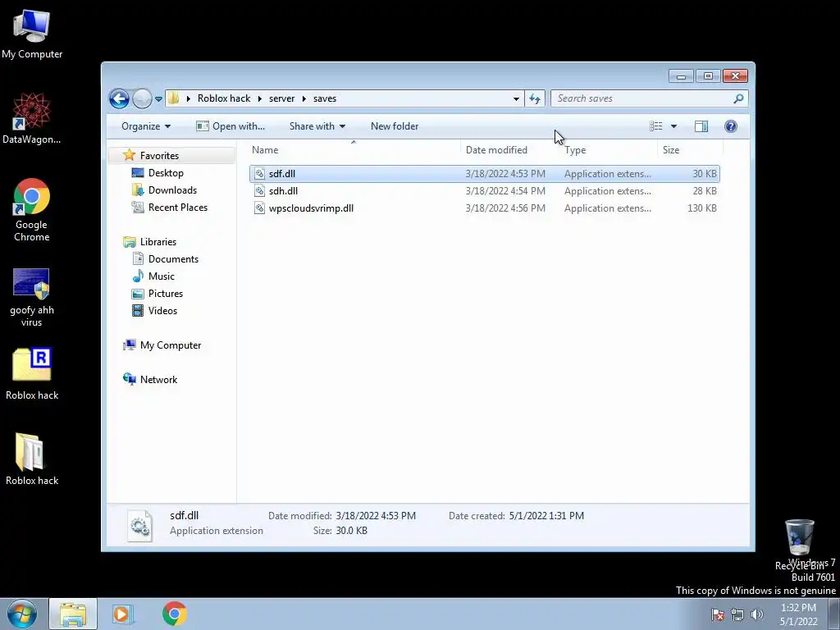Select goofy ahh virus desktop icon
Screen dimensions: 840x630
point(32,297)
